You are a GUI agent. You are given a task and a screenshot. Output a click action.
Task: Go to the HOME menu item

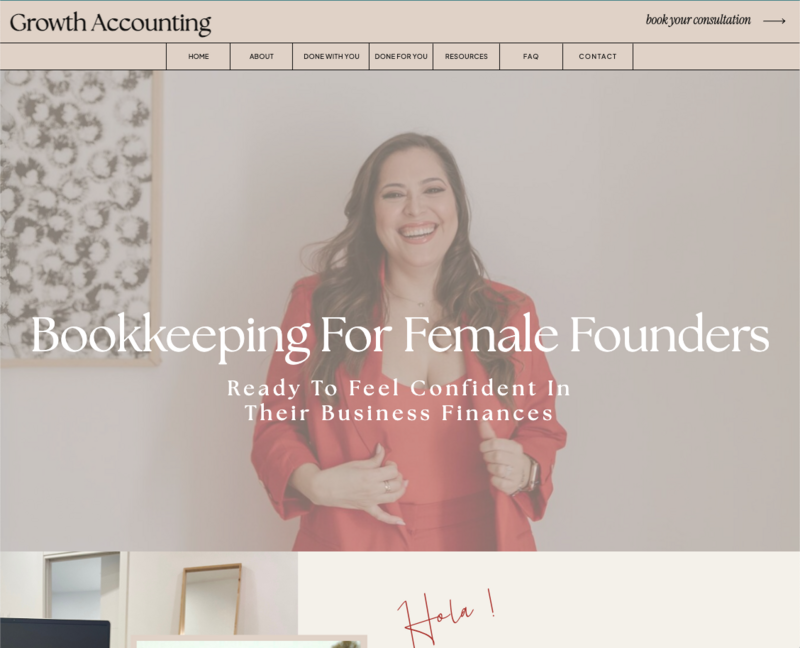coord(198,56)
